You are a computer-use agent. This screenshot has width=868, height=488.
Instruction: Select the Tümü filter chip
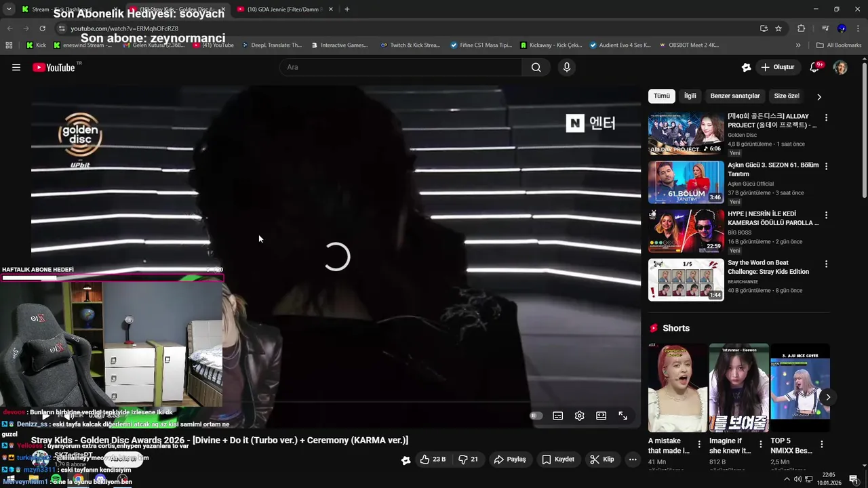pyautogui.click(x=662, y=96)
